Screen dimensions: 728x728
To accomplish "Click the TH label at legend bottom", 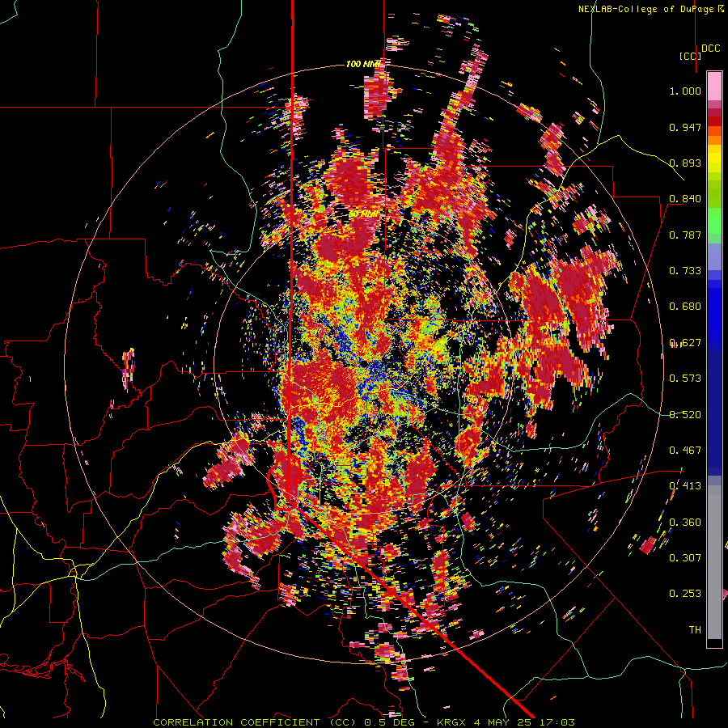I will (x=695, y=629).
